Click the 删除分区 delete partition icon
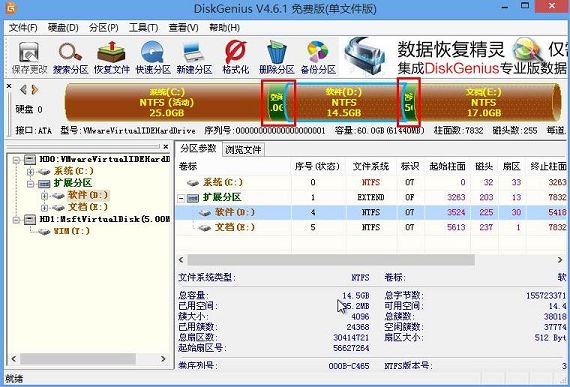This screenshot has width=570, height=387. (x=277, y=57)
